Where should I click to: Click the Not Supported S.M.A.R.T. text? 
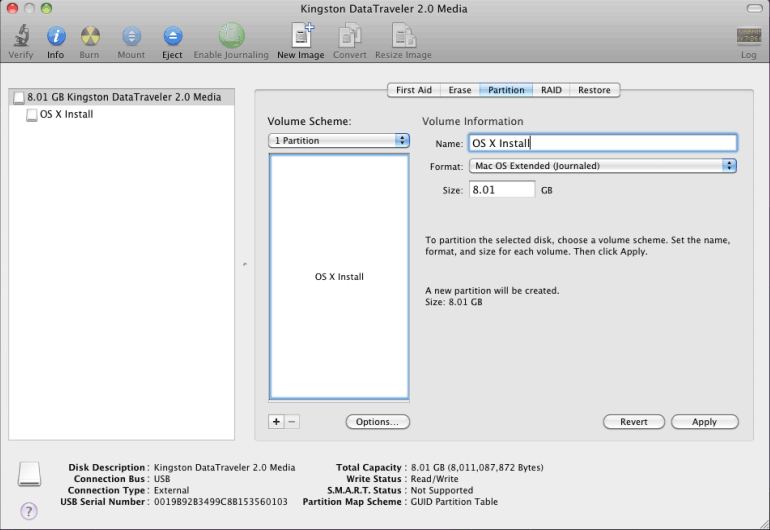[441, 490]
